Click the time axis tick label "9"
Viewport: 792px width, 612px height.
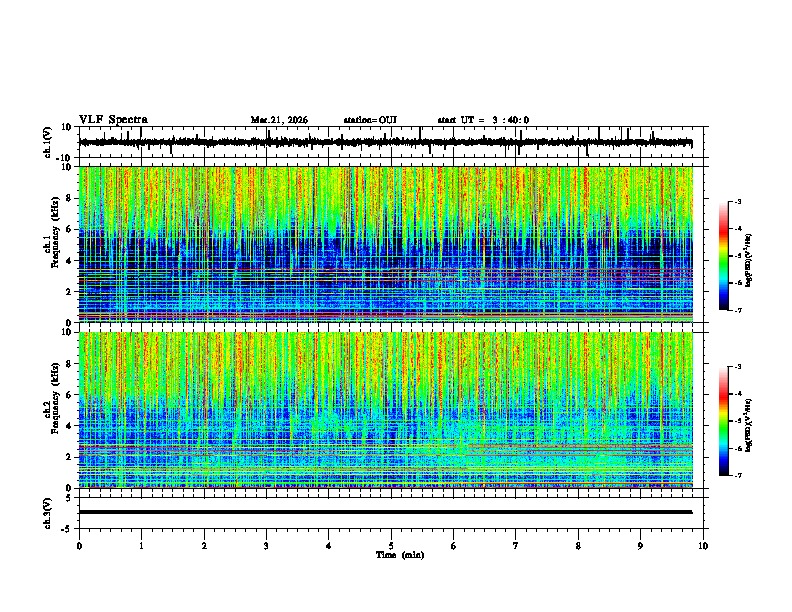(640, 546)
